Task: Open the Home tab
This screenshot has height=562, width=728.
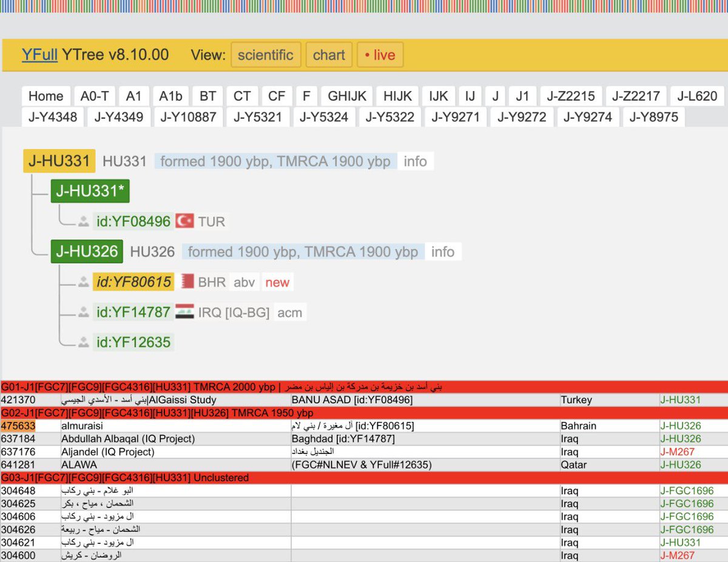Action: coord(45,96)
